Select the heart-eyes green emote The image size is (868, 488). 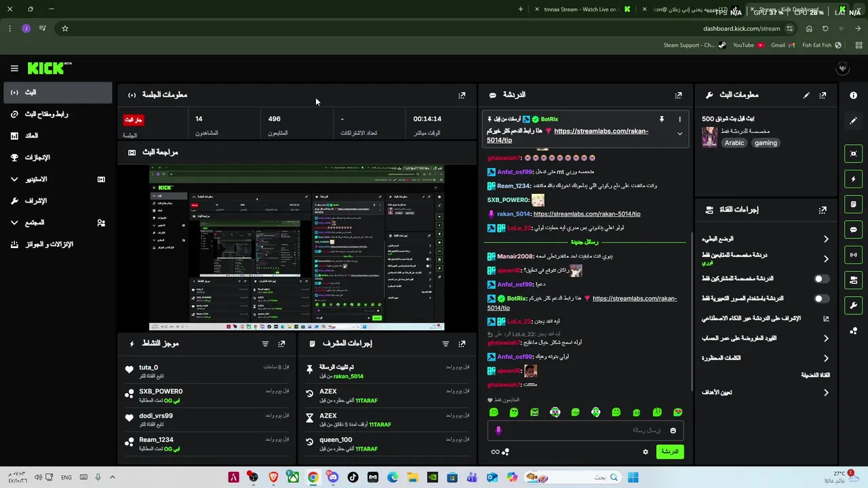pyautogui.click(x=677, y=412)
